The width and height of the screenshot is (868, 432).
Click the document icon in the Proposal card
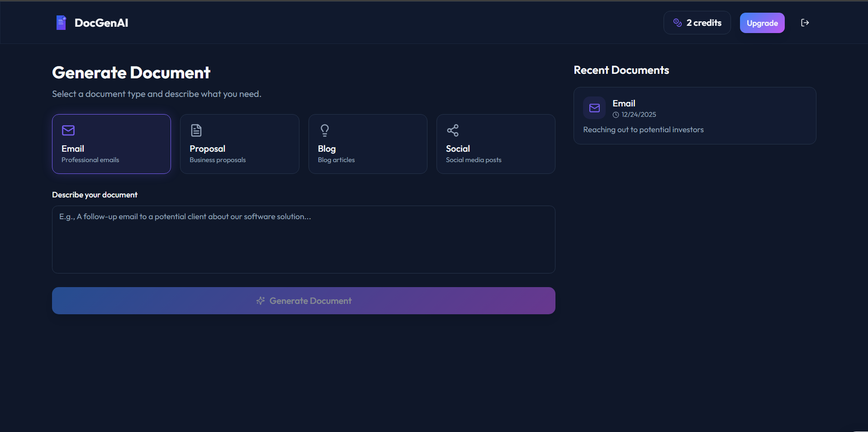[196, 130]
